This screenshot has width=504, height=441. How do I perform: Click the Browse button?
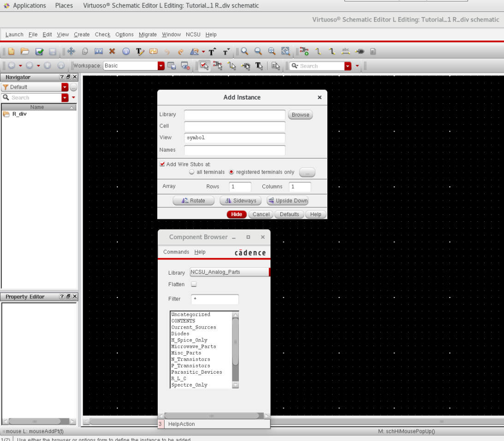tap(300, 115)
